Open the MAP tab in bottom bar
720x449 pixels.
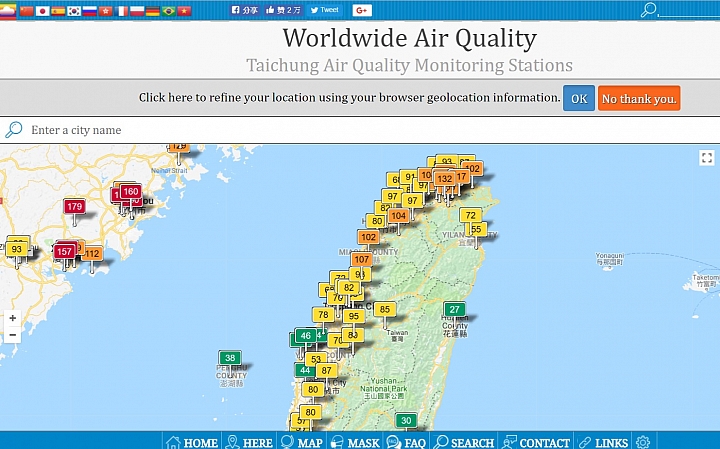[302, 442]
